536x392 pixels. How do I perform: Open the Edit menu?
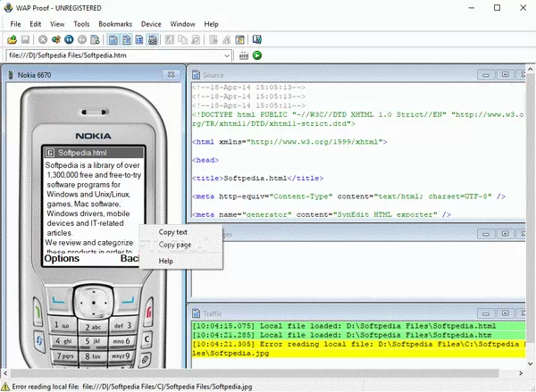(x=35, y=24)
